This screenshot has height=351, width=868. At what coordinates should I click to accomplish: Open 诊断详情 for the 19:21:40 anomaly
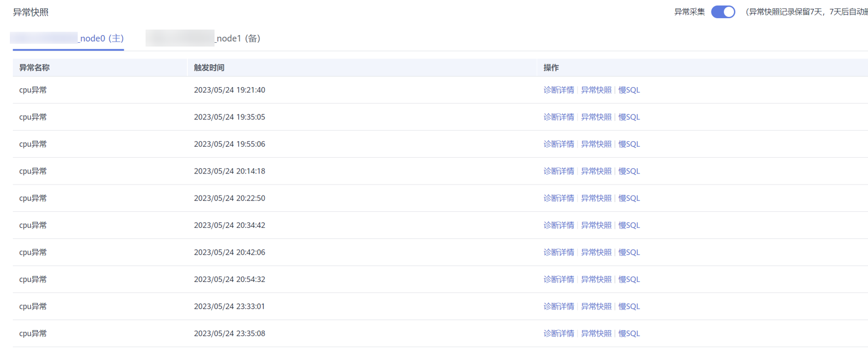558,90
